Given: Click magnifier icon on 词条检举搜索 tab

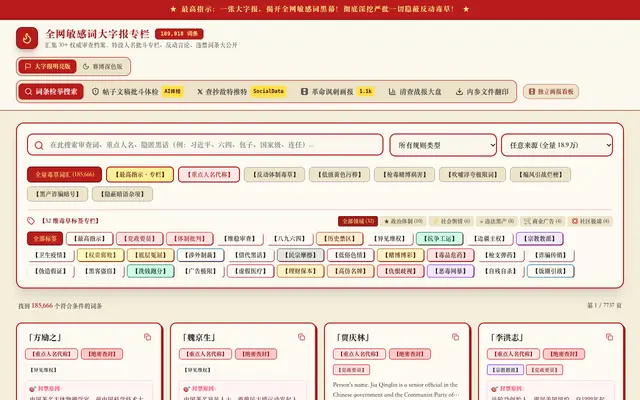Looking at the screenshot, I should tap(28, 92).
